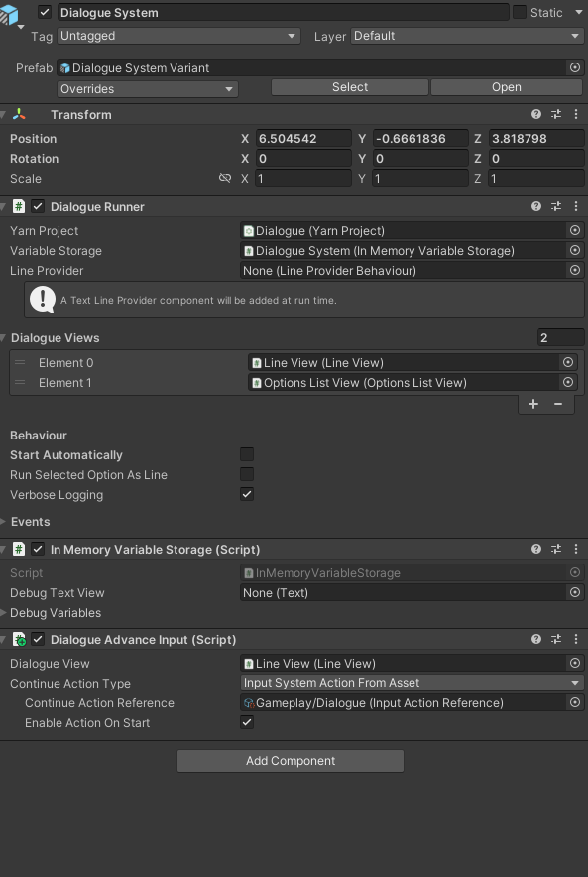Add element to Dialogue Views list
Screen dimensions: 588x877
coord(533,404)
